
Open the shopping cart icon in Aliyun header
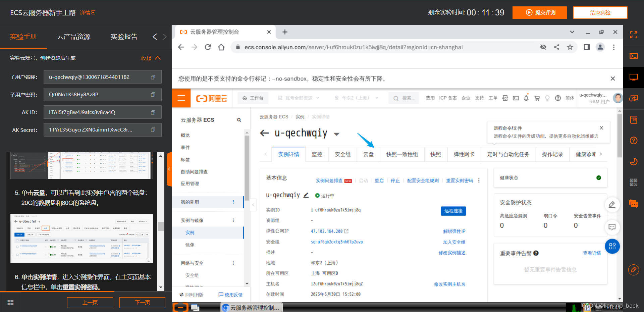click(x=537, y=98)
